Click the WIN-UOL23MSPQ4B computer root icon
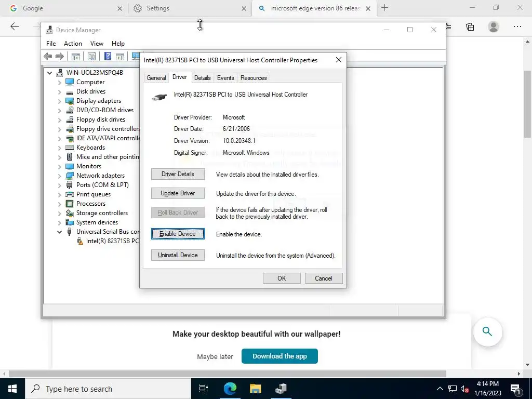Screen dimensions: 532x399 [x=60, y=73]
